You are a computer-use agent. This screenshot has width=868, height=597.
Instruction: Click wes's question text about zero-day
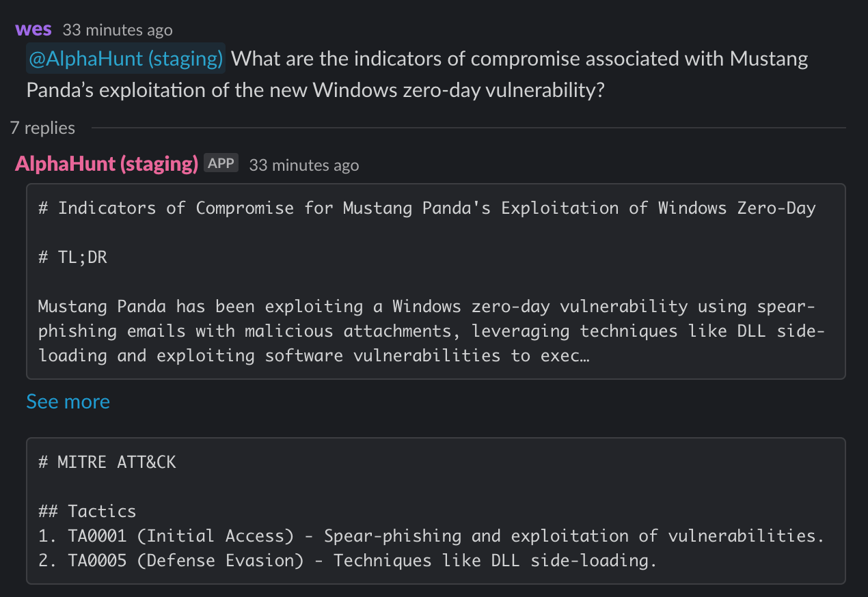pos(418,74)
